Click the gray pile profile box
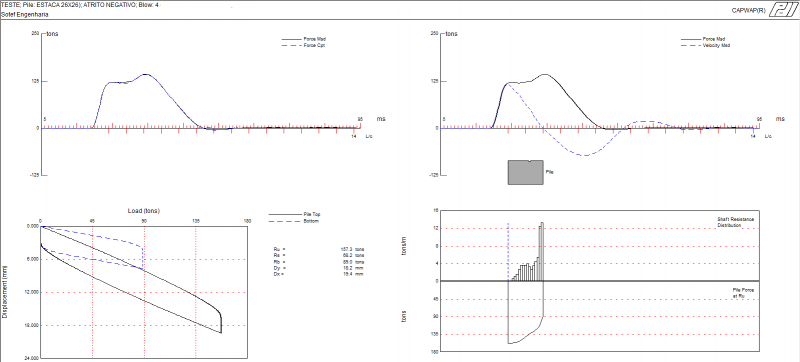This screenshot has width=800, height=362. coord(525,172)
